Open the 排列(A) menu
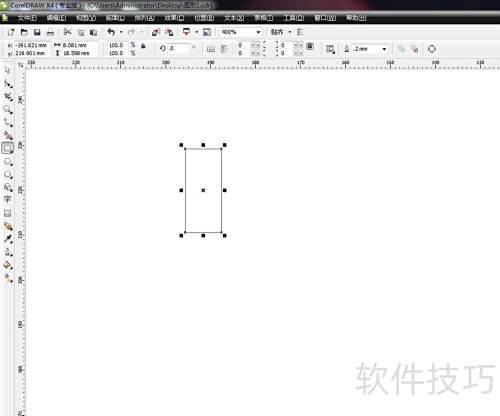500x416 pixels. pos(144,18)
